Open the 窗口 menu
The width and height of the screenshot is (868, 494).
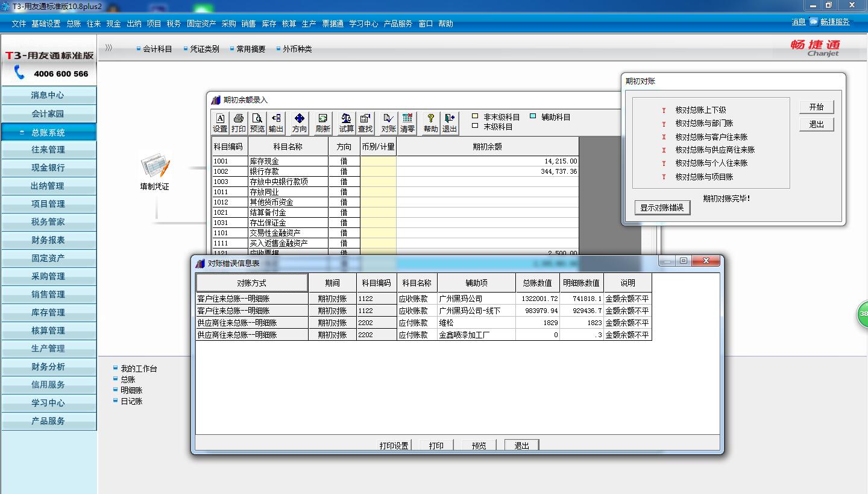[x=426, y=24]
